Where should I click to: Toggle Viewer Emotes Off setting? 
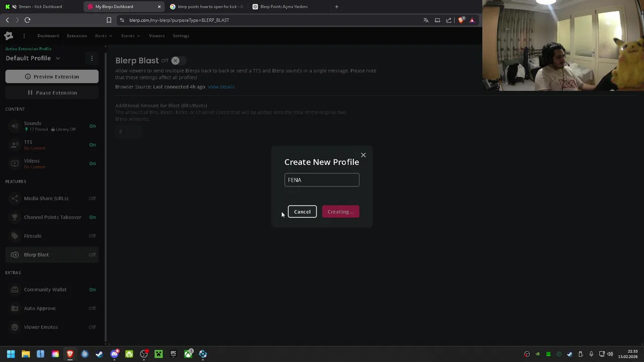coord(92,327)
